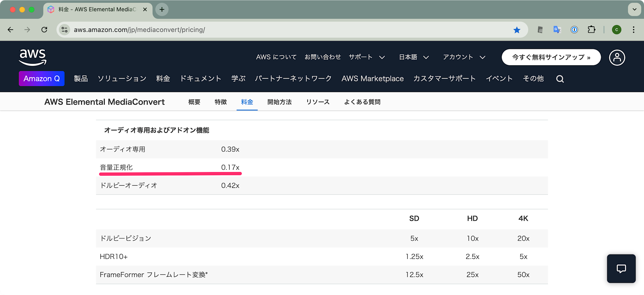Screen dimensions: 644x295
Task: Click the ドルビーオーディオ row label
Action: point(128,185)
